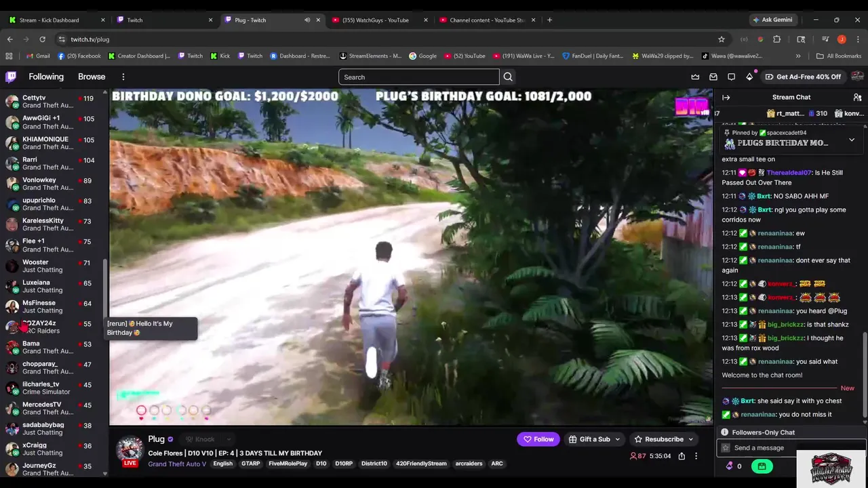Open Prime Loot crown icon

coord(695,77)
